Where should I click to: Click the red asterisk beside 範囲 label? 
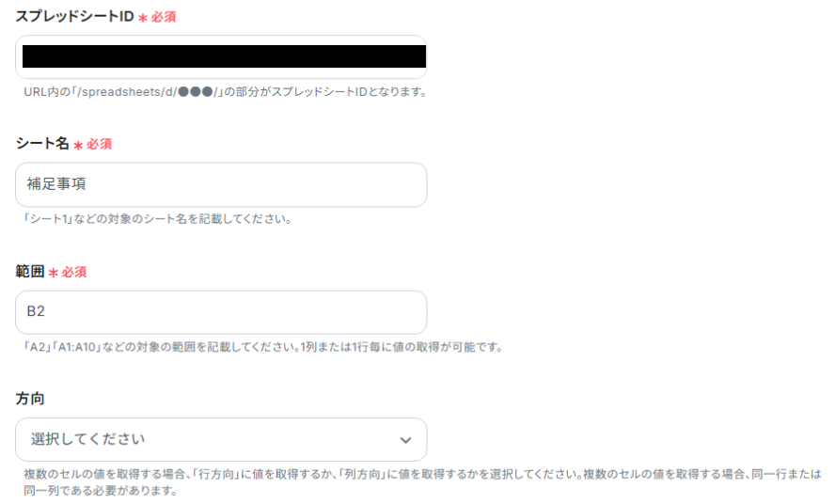54,273
